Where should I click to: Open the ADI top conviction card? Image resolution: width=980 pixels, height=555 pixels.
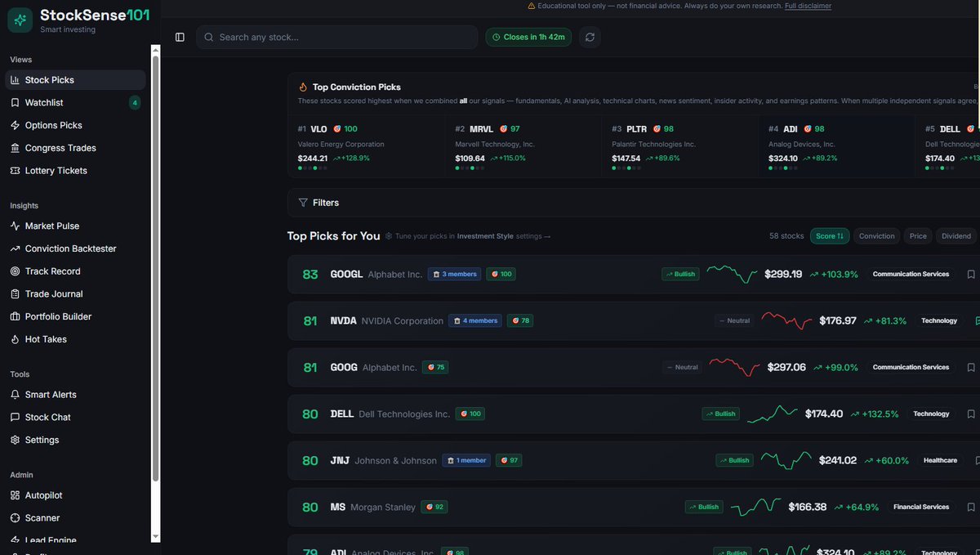click(836, 145)
